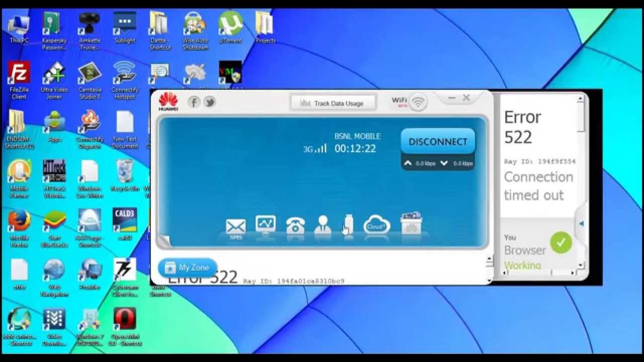Open Opera Mini desktop shortcut
This screenshot has width=644, height=362.
pos(124,327)
